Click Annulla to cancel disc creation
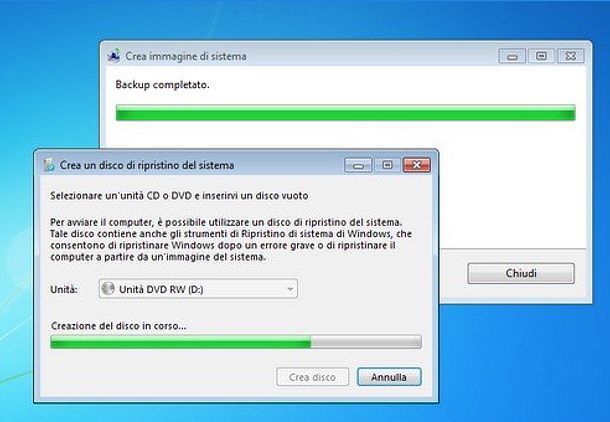The height and width of the screenshot is (422, 610). coord(389,377)
